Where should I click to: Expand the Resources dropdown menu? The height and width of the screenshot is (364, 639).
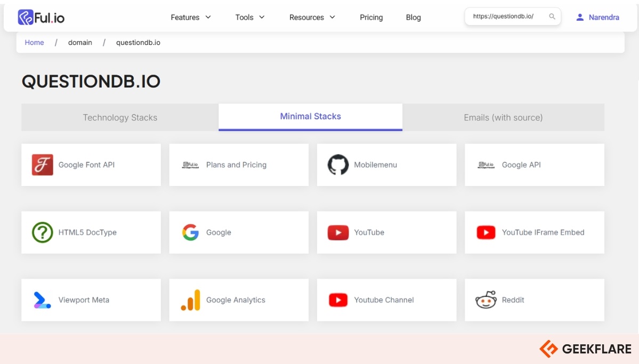pos(312,17)
